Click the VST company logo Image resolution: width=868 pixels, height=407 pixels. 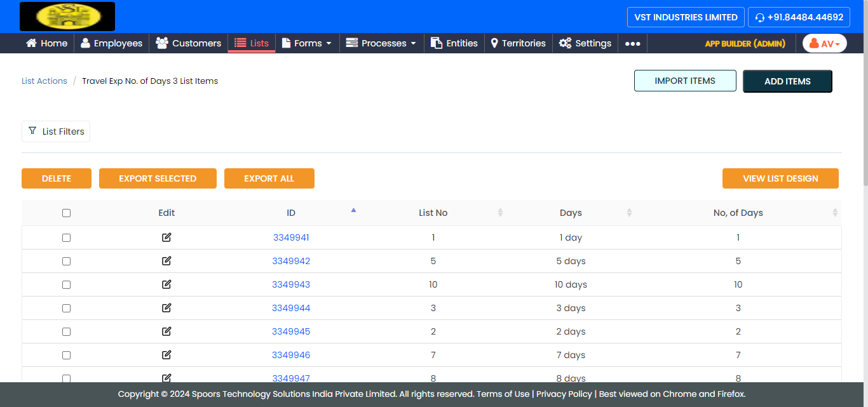click(67, 17)
